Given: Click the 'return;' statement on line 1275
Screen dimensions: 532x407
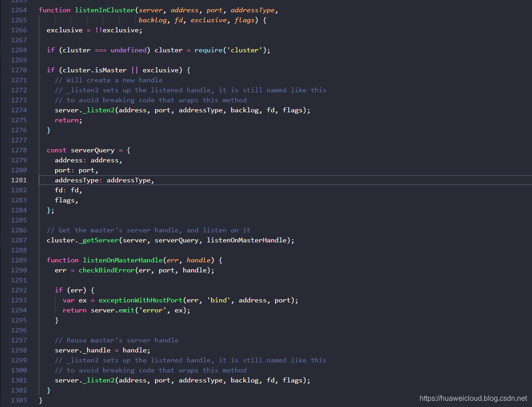Looking at the screenshot, I should (x=68, y=120).
